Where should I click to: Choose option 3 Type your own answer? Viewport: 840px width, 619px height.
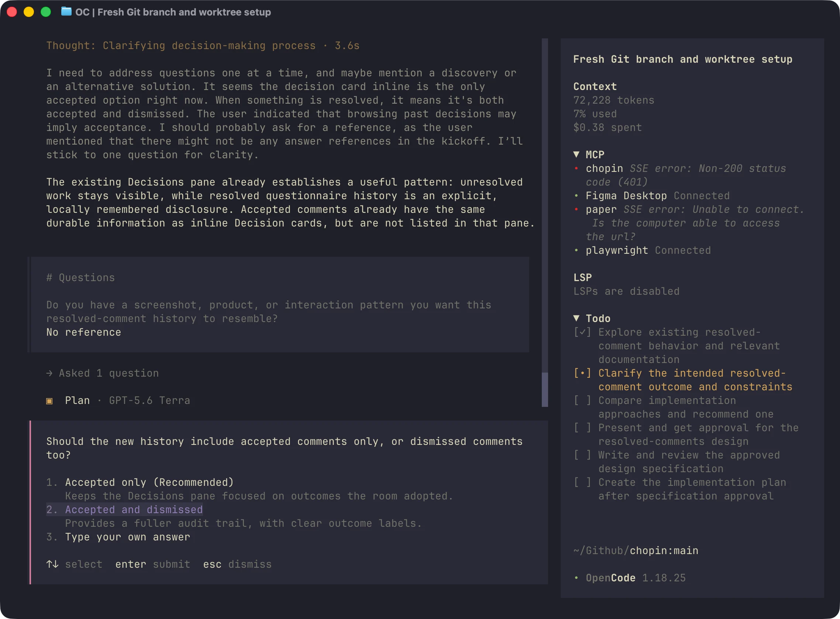tap(118, 537)
